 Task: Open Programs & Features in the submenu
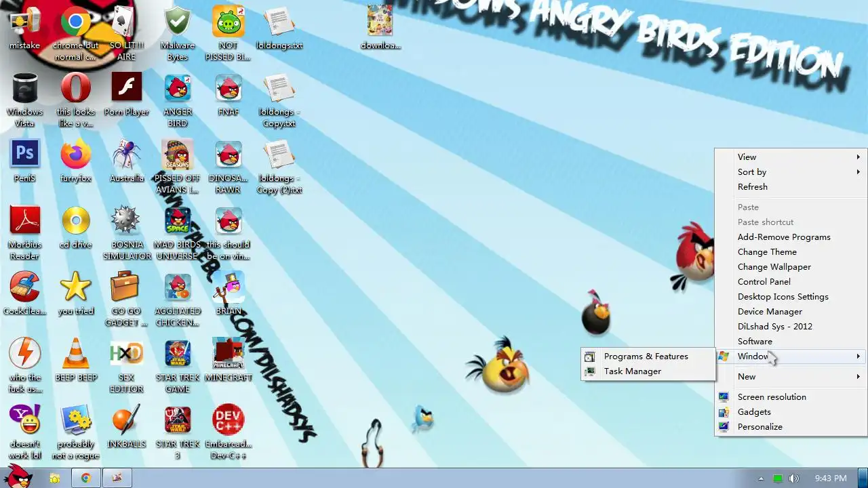(x=648, y=356)
